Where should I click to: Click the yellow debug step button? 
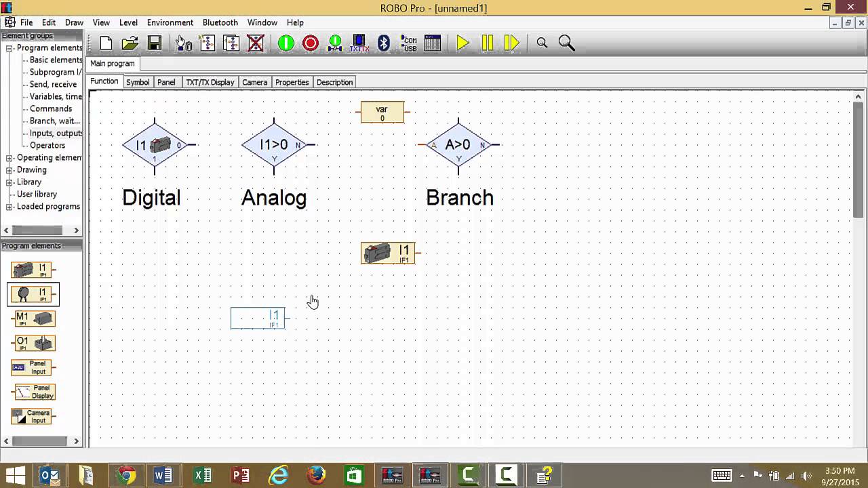pyautogui.click(x=512, y=43)
